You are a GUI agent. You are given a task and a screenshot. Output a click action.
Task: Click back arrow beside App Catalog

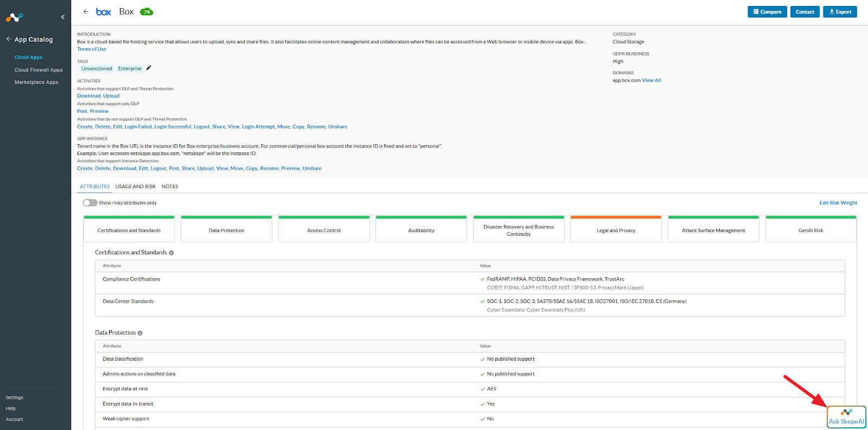[x=9, y=39]
